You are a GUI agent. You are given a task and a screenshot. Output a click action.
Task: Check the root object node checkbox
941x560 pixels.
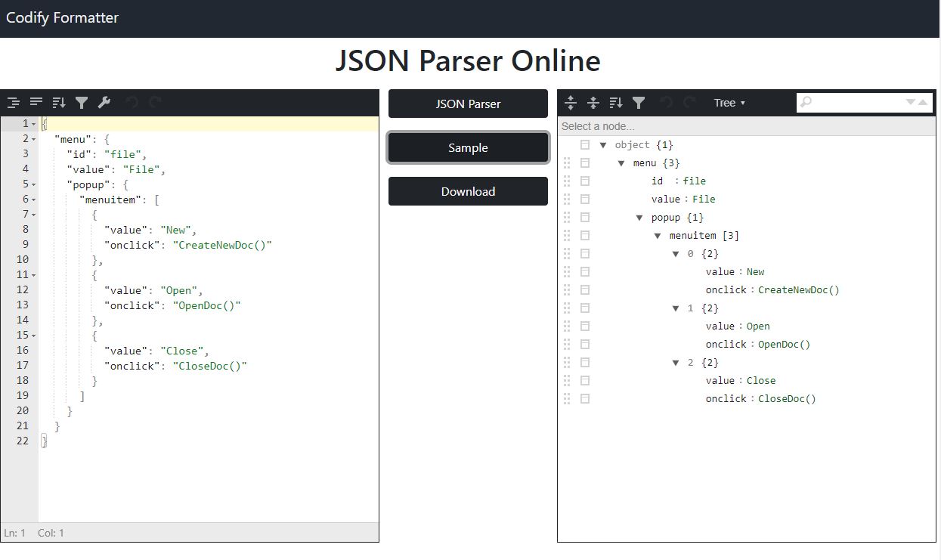coord(585,144)
